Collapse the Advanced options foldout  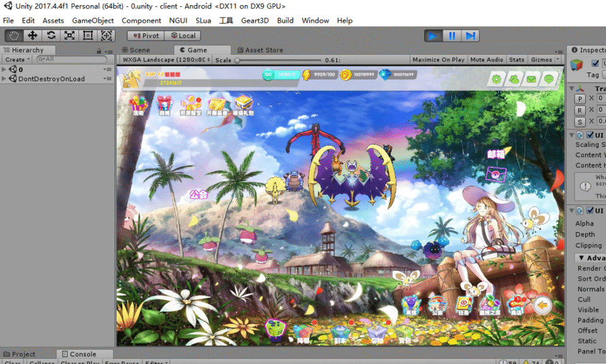pyautogui.click(x=581, y=258)
